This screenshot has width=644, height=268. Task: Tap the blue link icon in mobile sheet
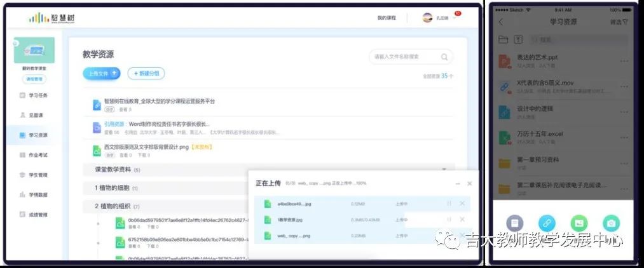[x=547, y=223]
